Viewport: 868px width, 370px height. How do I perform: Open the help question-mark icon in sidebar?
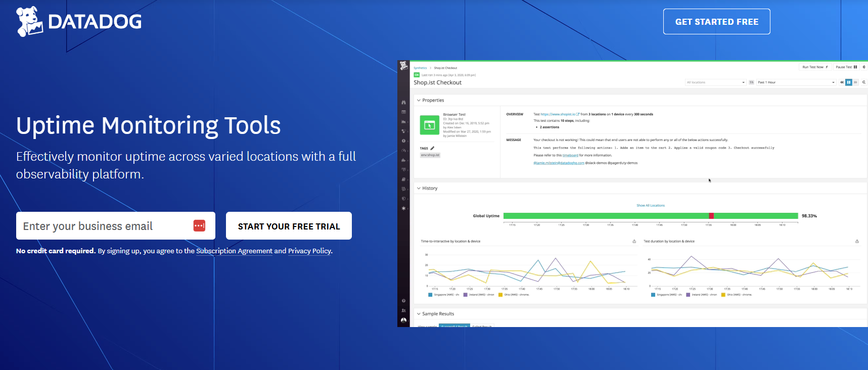click(403, 301)
